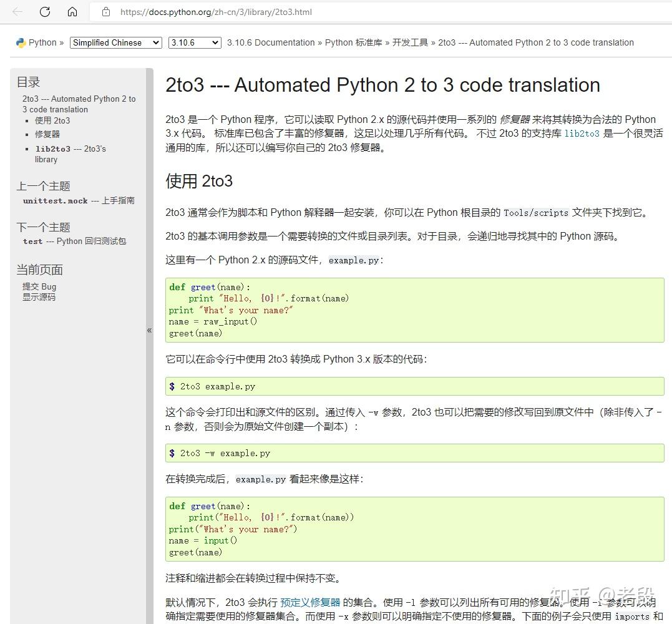Open the 使用 2to3 section in 目录
This screenshot has height=624, width=672.
(x=52, y=120)
